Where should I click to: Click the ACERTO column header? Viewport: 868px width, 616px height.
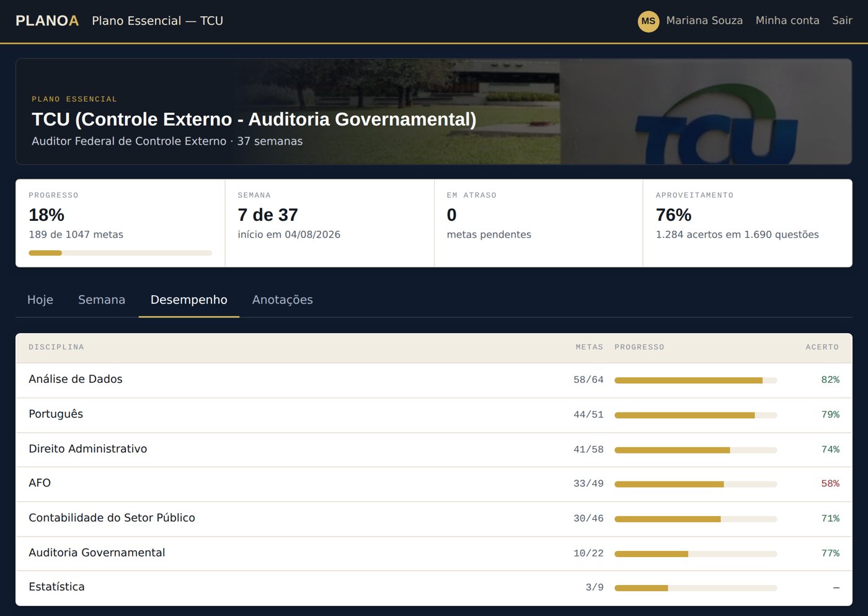(x=822, y=347)
